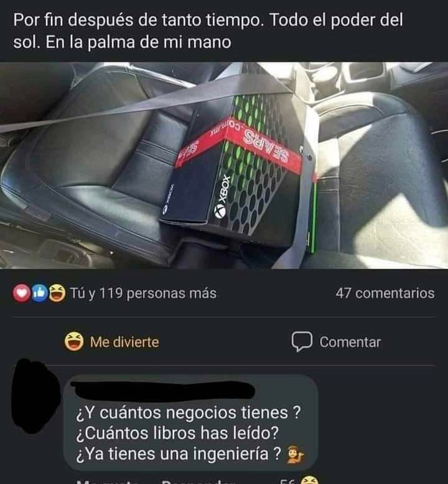
Task: Toggle the Me divierte reaction label
Action: click(124, 342)
